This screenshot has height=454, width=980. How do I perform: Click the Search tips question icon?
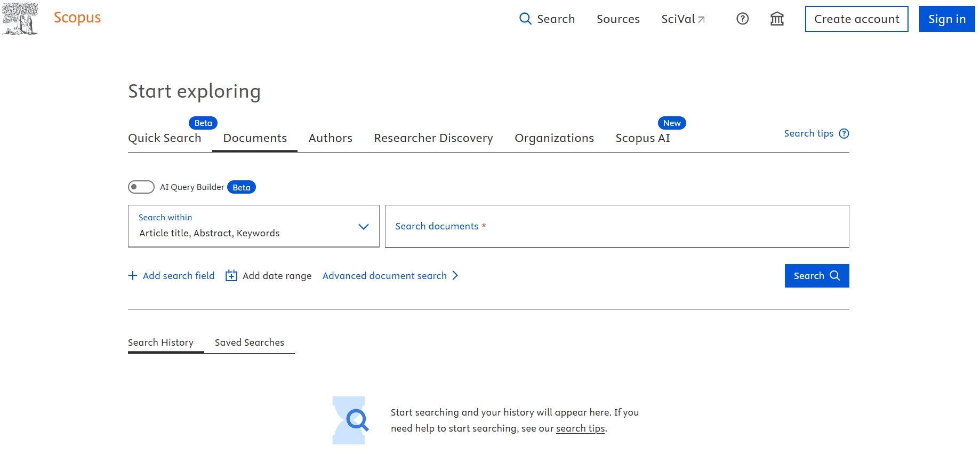click(x=844, y=133)
